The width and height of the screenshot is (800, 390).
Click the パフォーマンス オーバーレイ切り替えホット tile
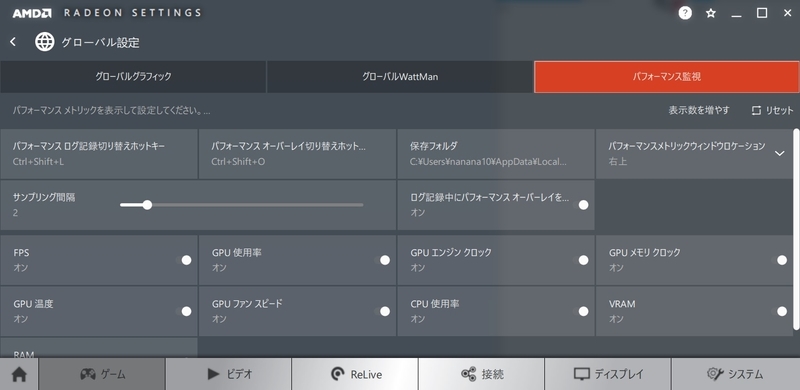pos(297,154)
